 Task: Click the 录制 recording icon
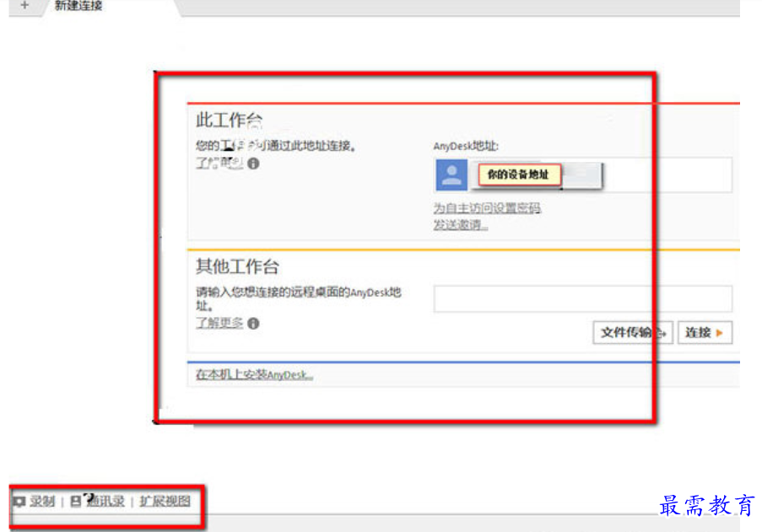pos(19,502)
